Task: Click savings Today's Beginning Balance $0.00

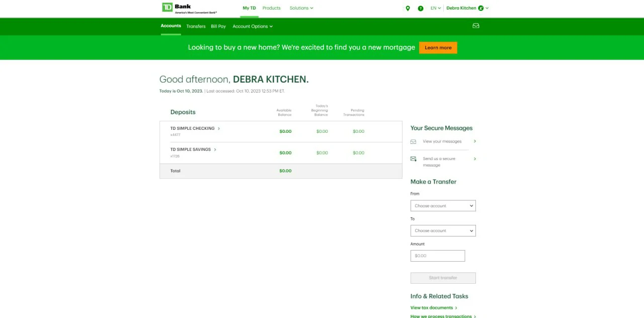Action: [x=322, y=152]
